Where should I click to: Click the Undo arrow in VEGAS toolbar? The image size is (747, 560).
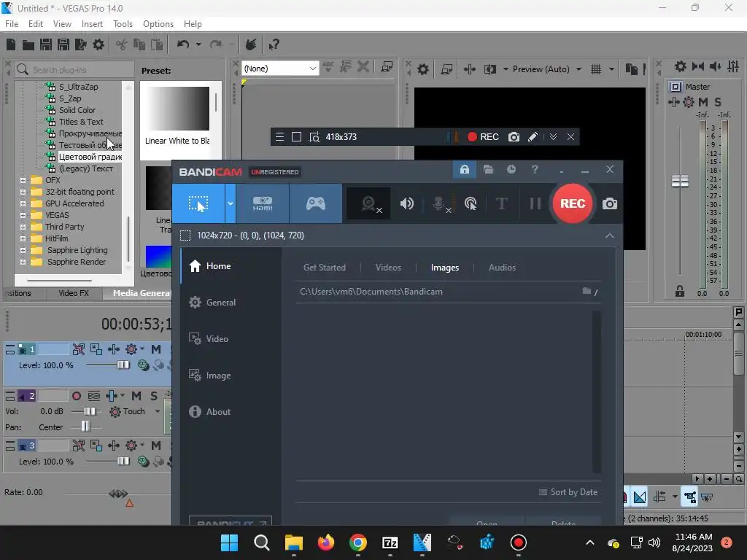183,44
